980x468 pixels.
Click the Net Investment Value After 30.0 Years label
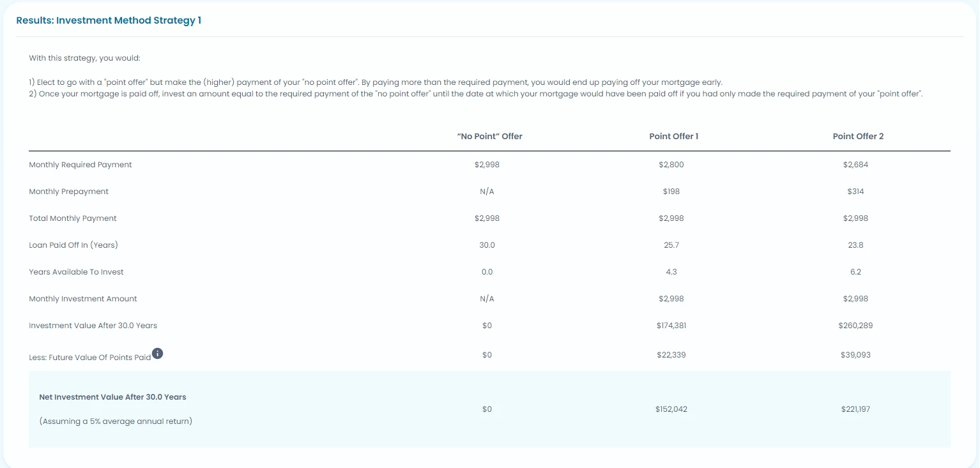click(x=112, y=396)
